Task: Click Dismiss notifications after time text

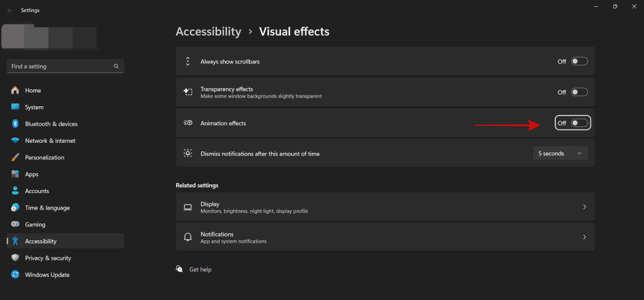Action: tap(260, 154)
